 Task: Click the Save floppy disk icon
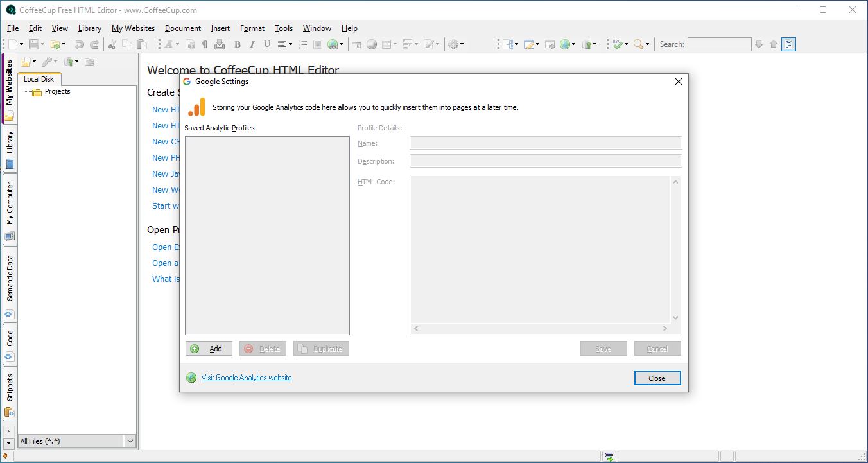[33, 44]
